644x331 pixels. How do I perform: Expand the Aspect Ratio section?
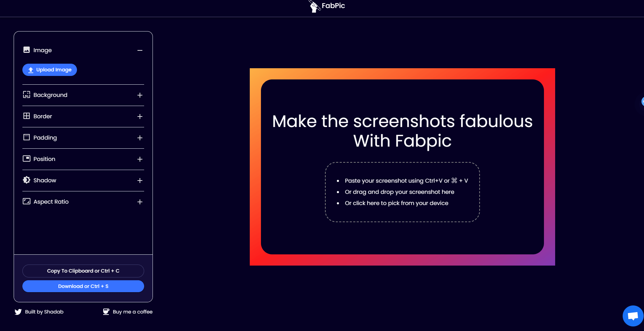click(x=140, y=202)
